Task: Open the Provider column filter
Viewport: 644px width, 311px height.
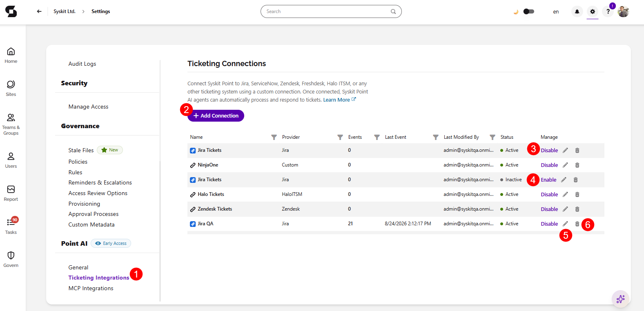Action: [340, 137]
